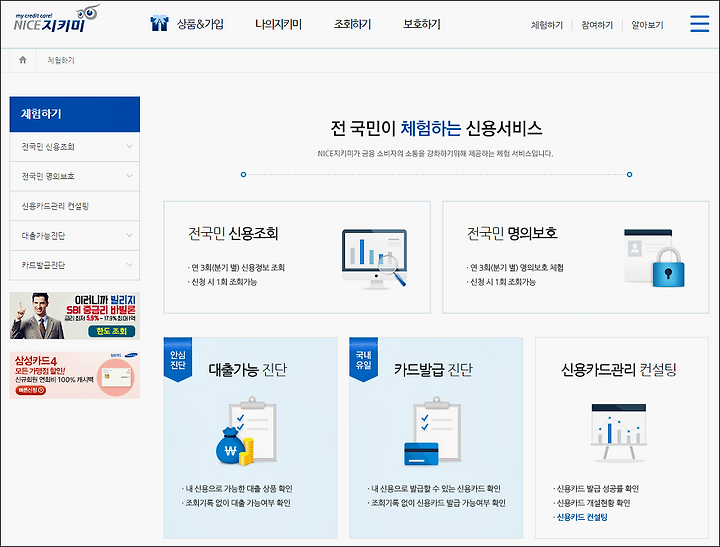Click the money bag clipboard icon

click(x=247, y=431)
